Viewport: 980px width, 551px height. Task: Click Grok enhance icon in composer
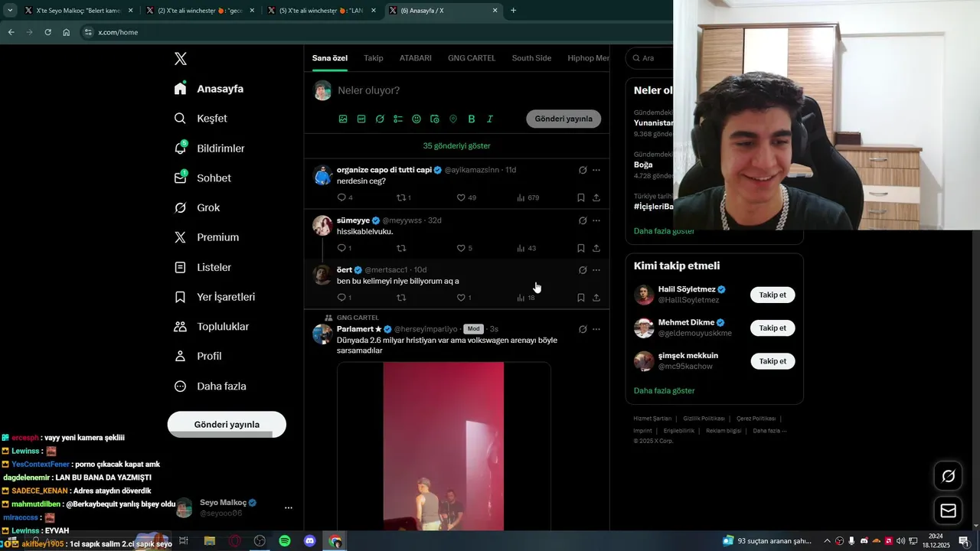(x=380, y=119)
